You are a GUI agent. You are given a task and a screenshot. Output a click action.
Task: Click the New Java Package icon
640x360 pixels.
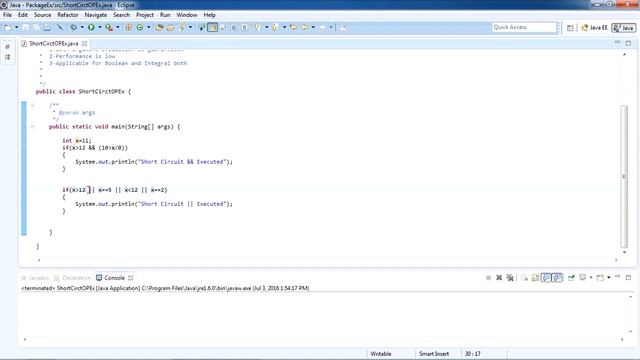click(128, 27)
